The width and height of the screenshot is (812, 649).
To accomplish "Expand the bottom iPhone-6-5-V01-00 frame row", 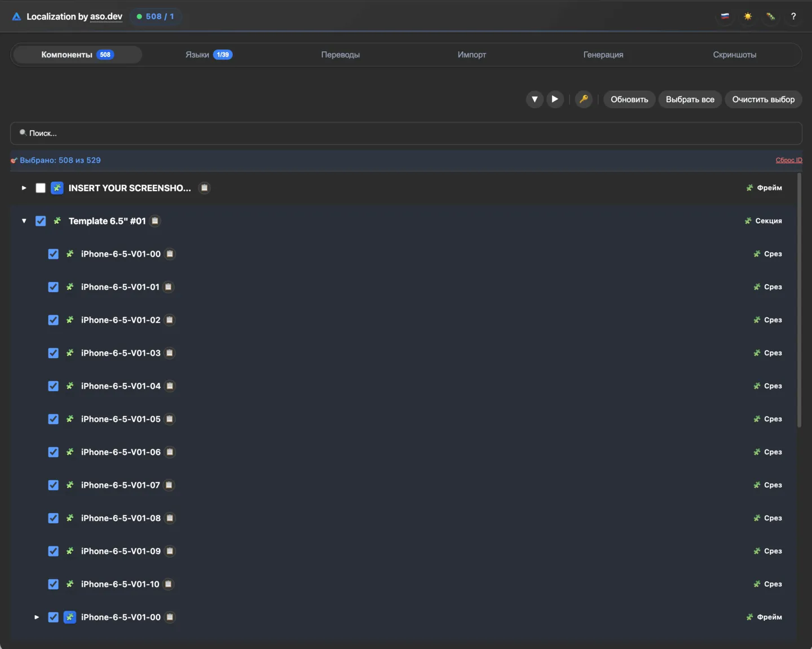I will (x=37, y=617).
